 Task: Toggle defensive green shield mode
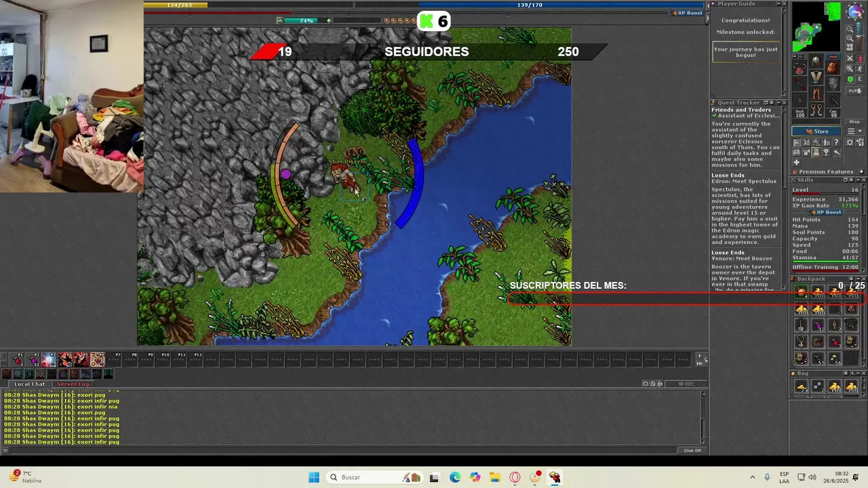(850, 79)
